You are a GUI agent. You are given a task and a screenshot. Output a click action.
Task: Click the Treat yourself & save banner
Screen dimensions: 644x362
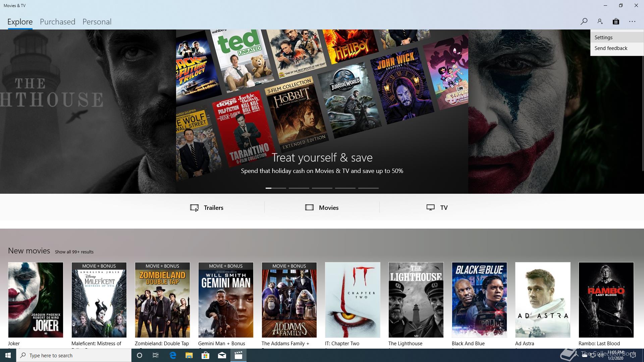(322, 112)
